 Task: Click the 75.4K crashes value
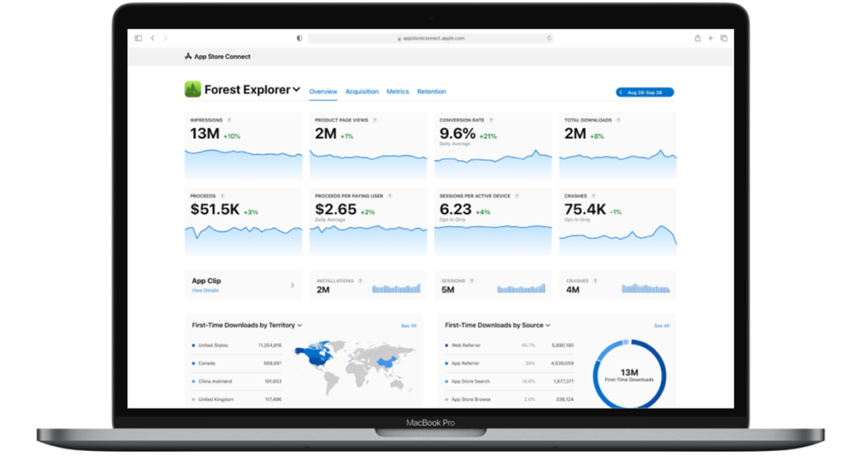click(585, 209)
